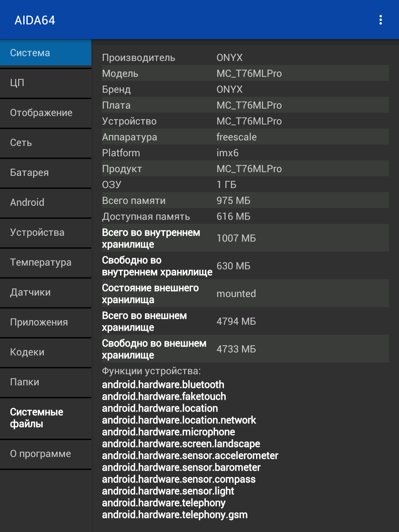Open the Устройства section
This screenshot has height=532, width=399.
(45, 232)
